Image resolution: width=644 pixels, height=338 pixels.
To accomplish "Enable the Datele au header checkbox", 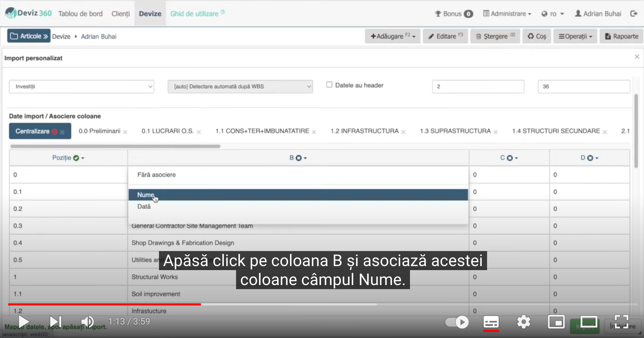I will [329, 84].
